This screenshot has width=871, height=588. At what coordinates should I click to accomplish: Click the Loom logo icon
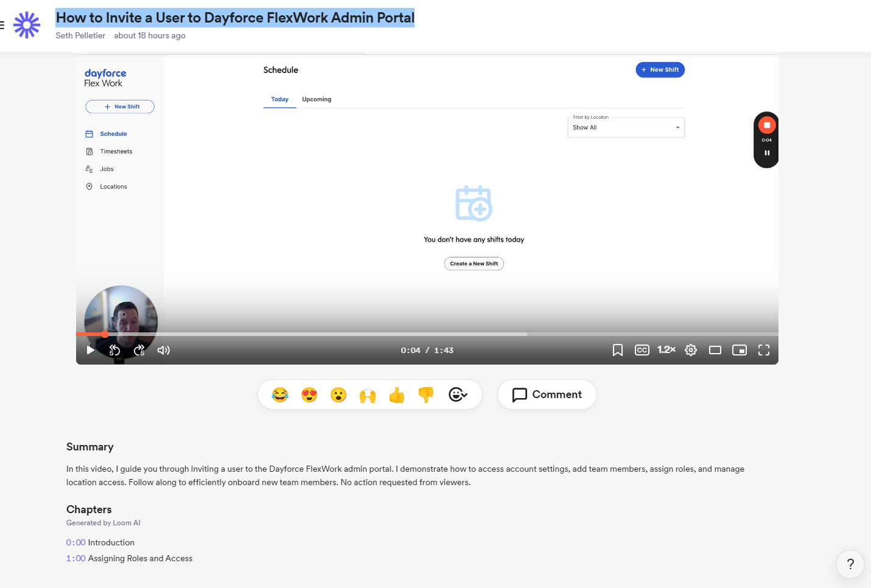click(27, 25)
